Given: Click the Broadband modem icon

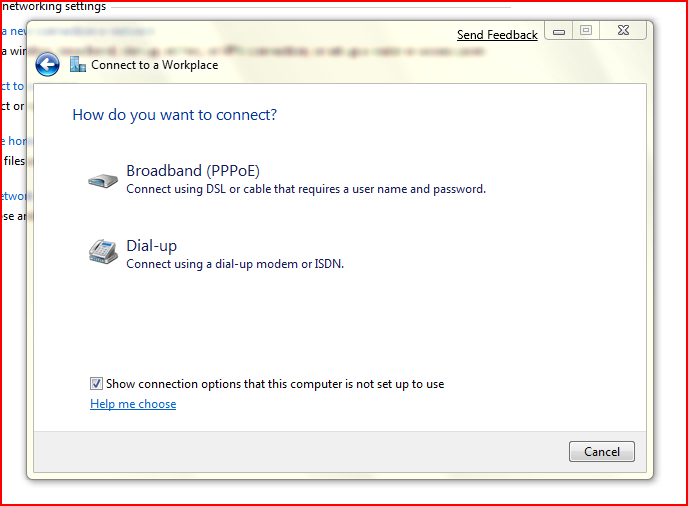Looking at the screenshot, I should (103, 180).
